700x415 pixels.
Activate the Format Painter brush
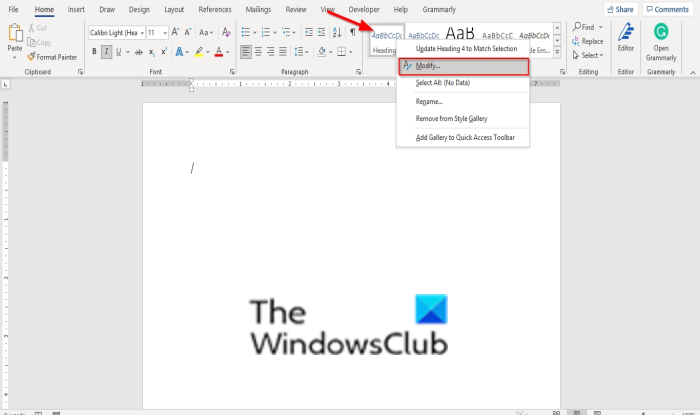pyautogui.click(x=31, y=57)
